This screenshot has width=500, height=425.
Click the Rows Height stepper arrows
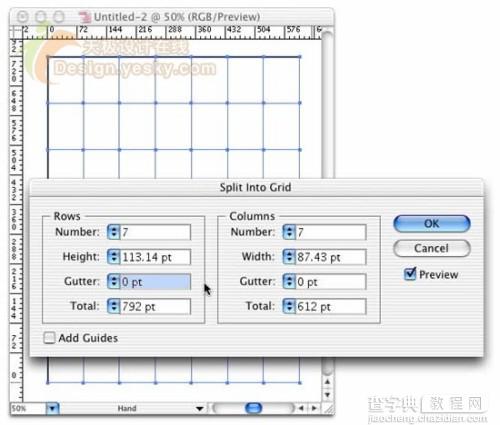tap(114, 257)
